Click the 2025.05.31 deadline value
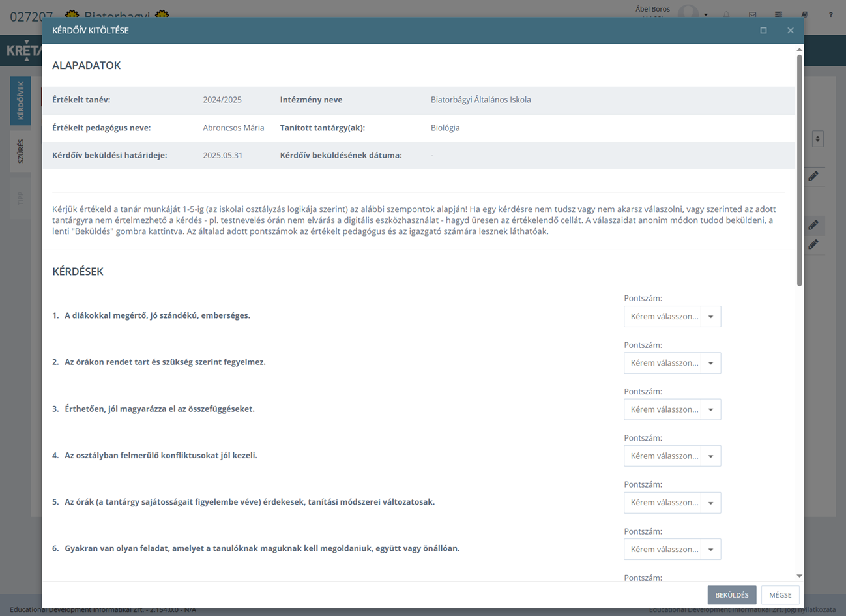The image size is (846, 616). coord(223,155)
